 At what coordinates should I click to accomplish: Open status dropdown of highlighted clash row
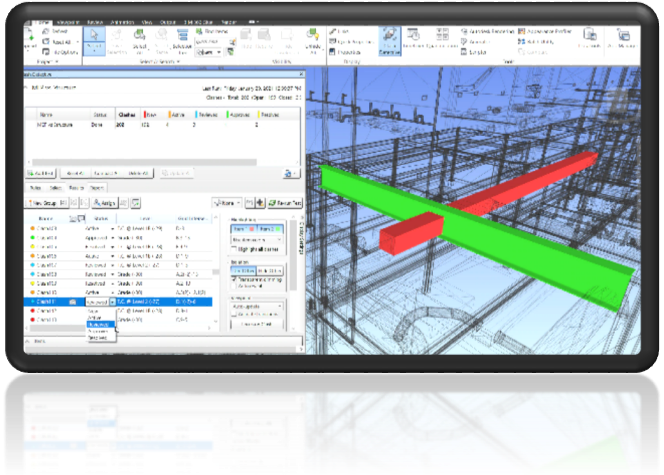pos(113,302)
